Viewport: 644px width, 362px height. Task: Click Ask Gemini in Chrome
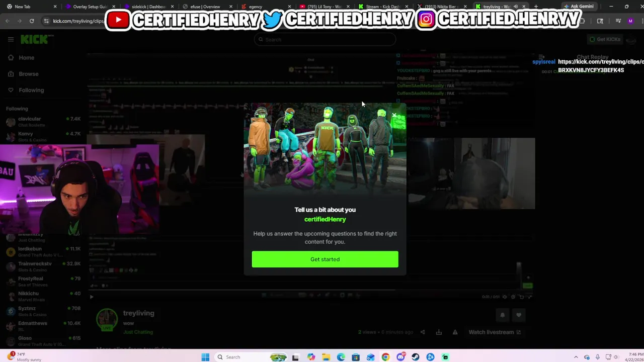click(x=579, y=7)
